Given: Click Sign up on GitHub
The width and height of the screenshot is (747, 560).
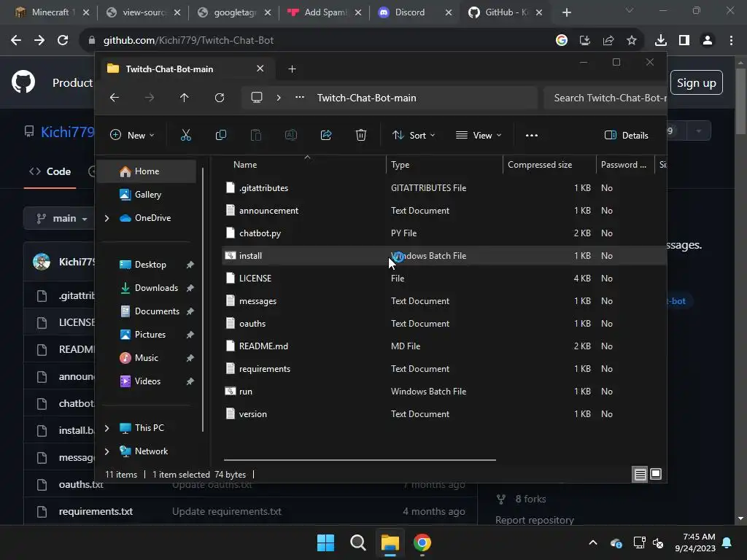Looking at the screenshot, I should point(697,82).
